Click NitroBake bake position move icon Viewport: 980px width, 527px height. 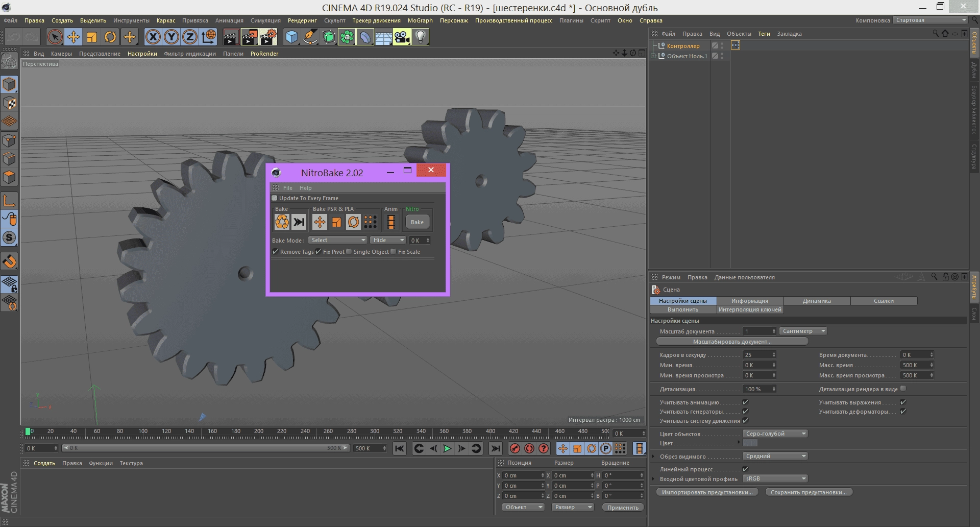(320, 222)
